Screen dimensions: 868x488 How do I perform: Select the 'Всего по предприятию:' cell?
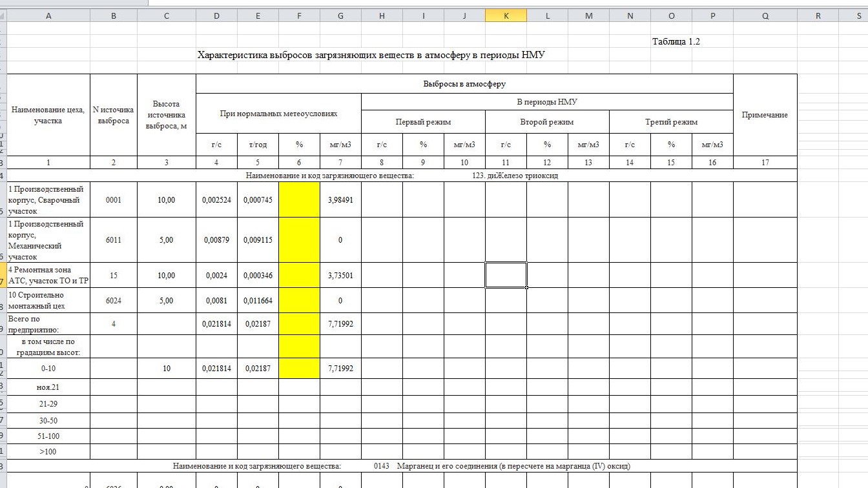click(48, 324)
